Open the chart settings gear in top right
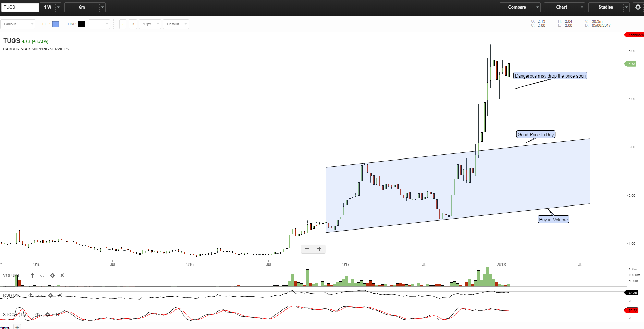The height and width of the screenshot is (329, 644). [638, 7]
